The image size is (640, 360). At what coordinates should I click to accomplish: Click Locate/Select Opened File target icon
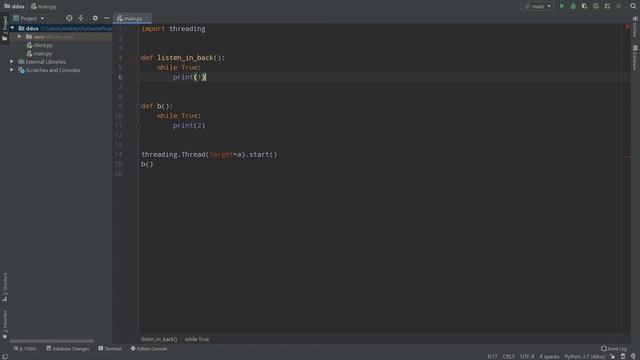click(x=69, y=18)
